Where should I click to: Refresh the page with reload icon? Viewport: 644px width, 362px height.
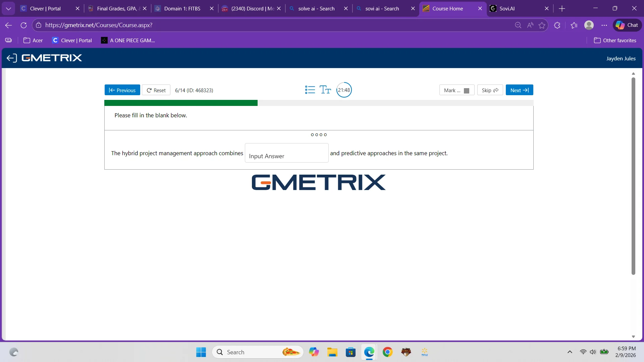click(23, 25)
